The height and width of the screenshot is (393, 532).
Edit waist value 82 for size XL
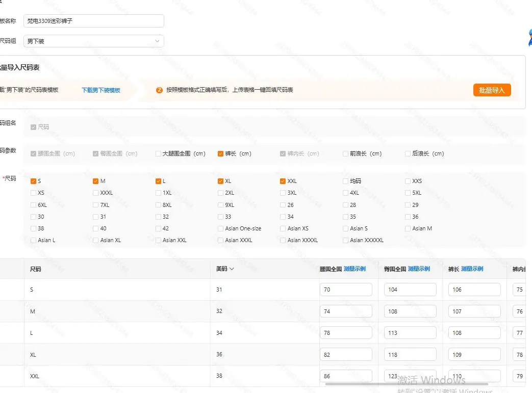pyautogui.click(x=346, y=355)
